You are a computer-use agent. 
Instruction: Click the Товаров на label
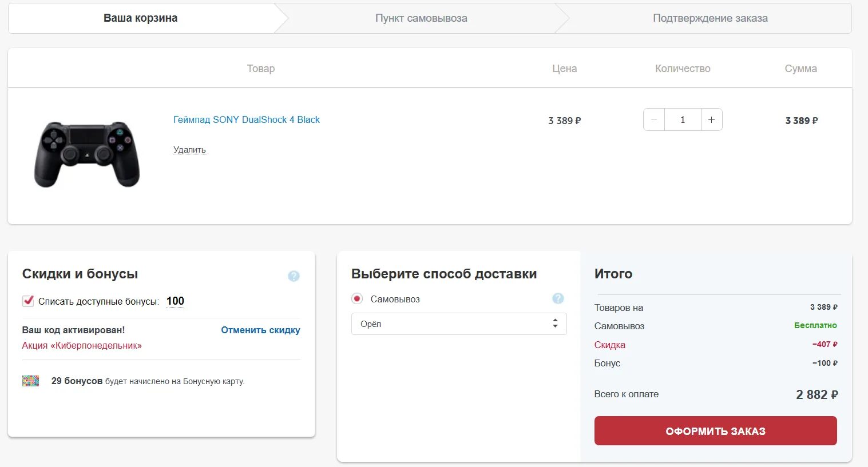[x=619, y=308]
